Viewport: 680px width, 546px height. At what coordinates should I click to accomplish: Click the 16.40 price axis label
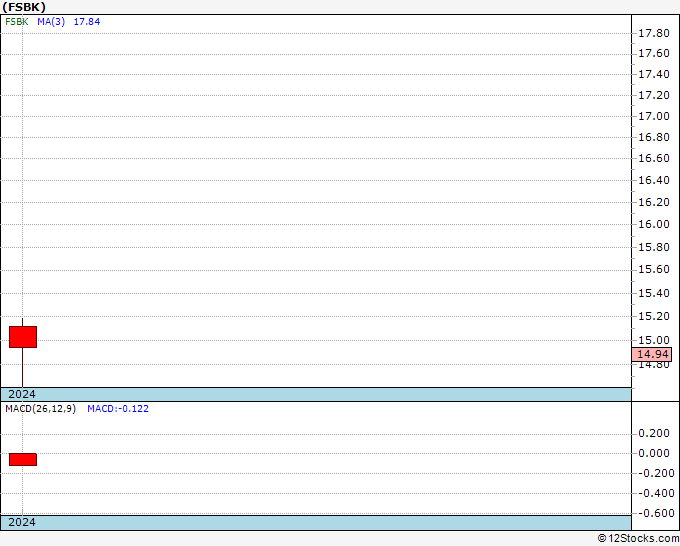click(x=654, y=180)
